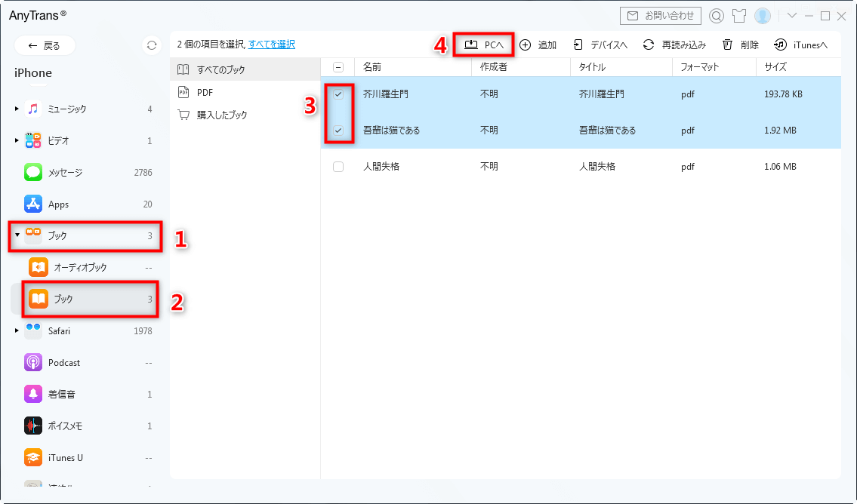Click the すべてを選択 link

click(x=272, y=45)
